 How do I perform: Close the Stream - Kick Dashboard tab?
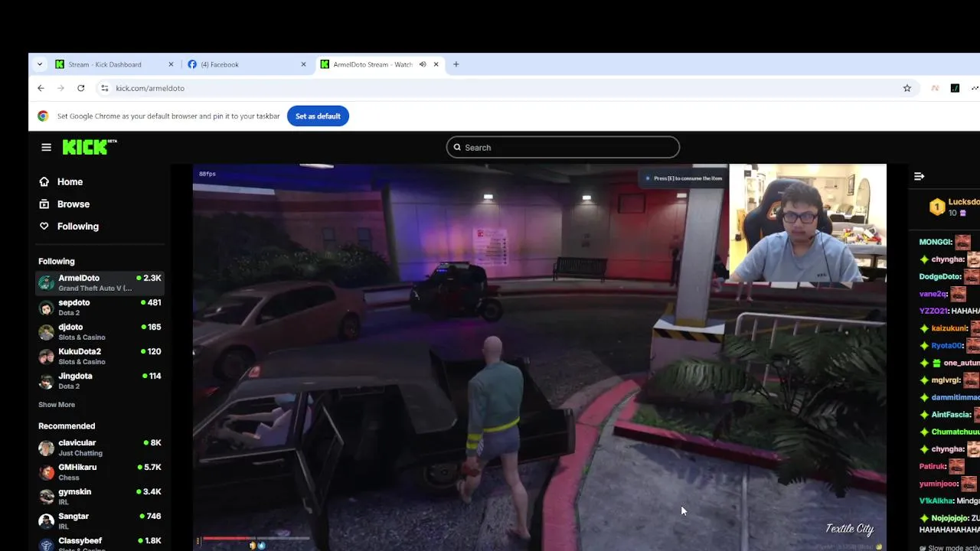171,64
